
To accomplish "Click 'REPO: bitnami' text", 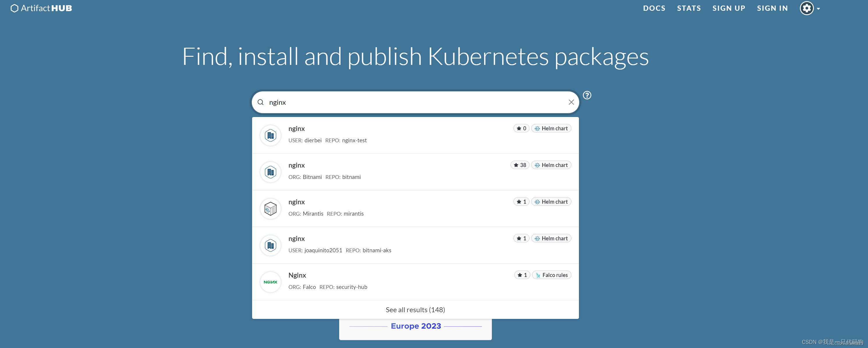I will 343,177.
